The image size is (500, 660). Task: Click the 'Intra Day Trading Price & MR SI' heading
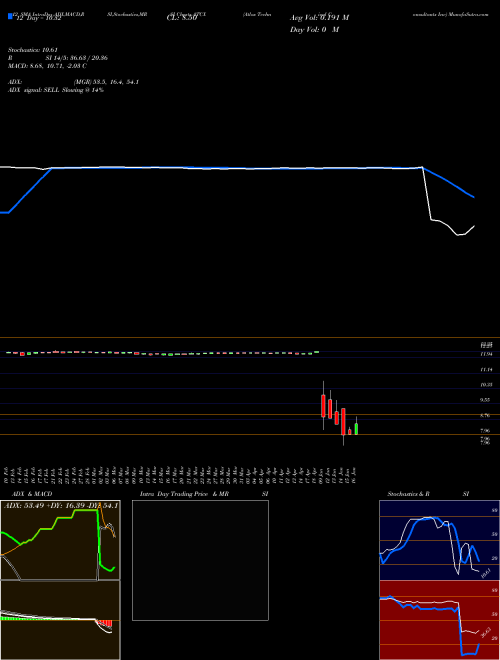pyautogui.click(x=204, y=494)
